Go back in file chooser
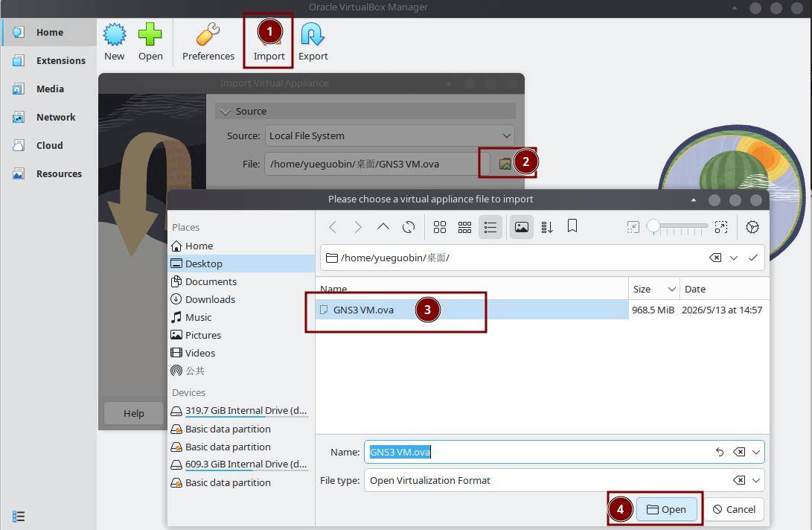The height and width of the screenshot is (530, 812). coord(333,227)
